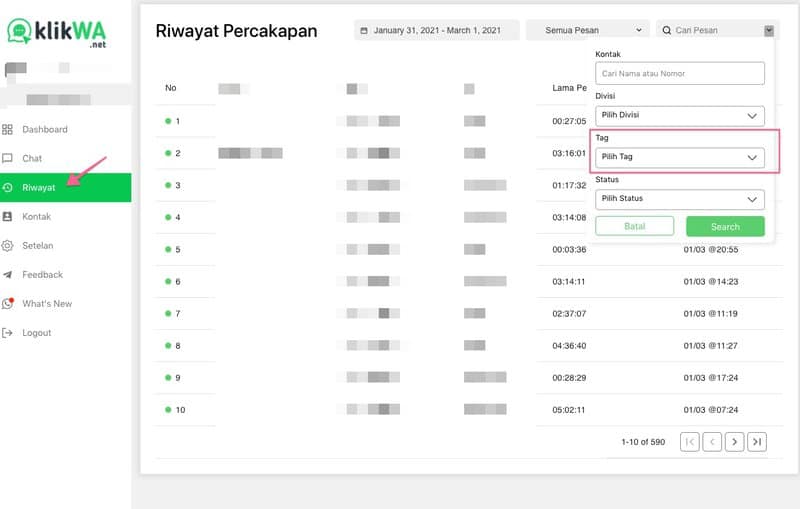This screenshot has height=509, width=800.
Task: Click the 1-10 of 590 page count
Action: [x=643, y=442]
